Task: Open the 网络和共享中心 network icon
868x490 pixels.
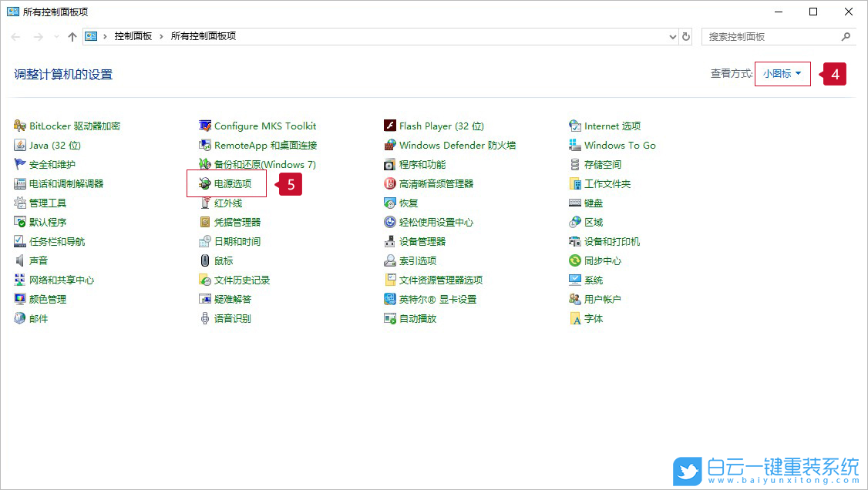Action: click(x=20, y=280)
